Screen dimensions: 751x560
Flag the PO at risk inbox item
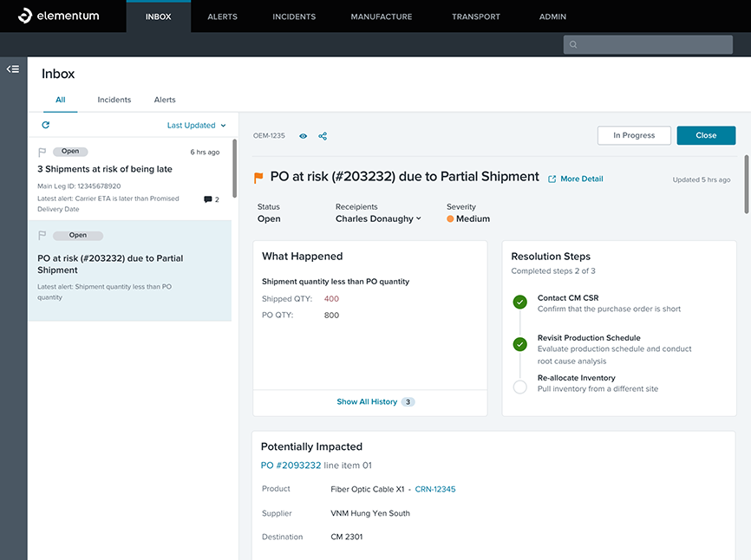(42, 236)
